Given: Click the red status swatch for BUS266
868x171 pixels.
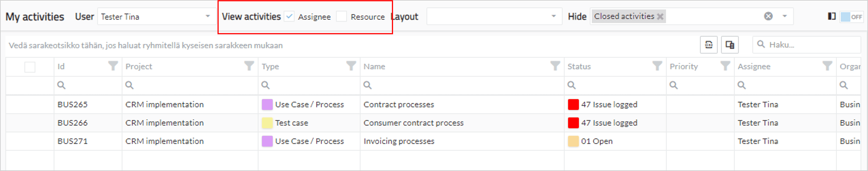Looking at the screenshot, I should [x=573, y=123].
